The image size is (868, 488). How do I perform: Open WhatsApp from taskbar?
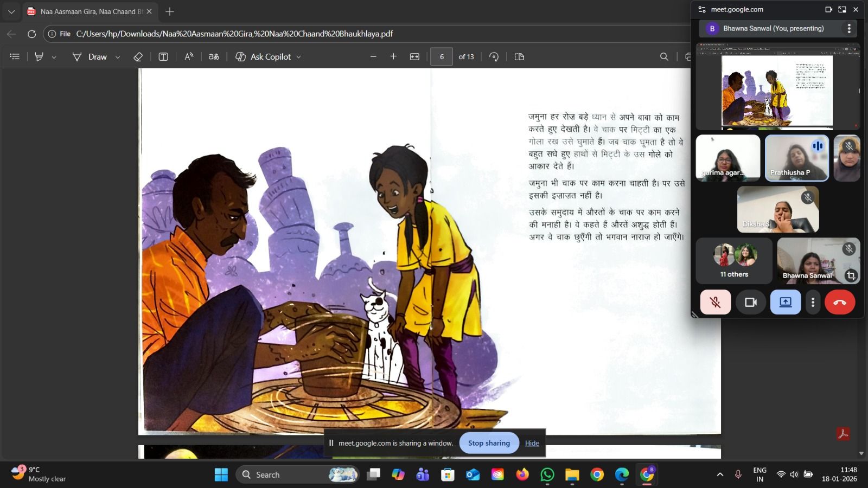tap(547, 474)
